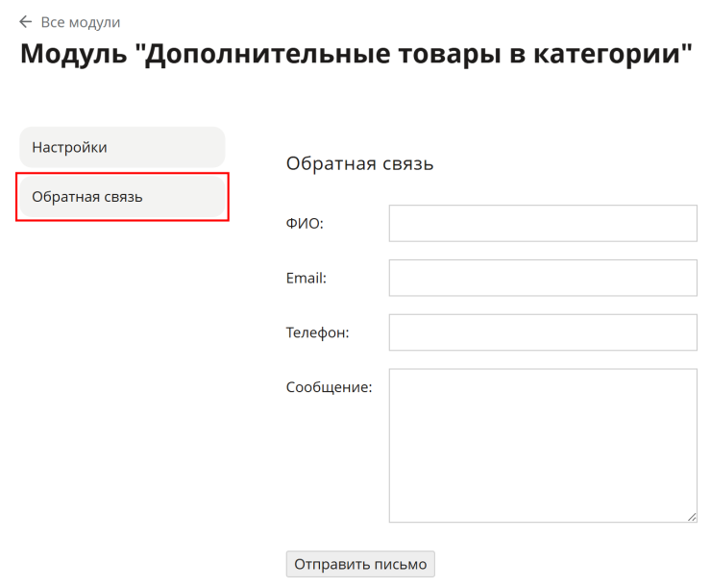Select the Настройки tab
Viewport: 711px width, 588px height.
(x=122, y=147)
